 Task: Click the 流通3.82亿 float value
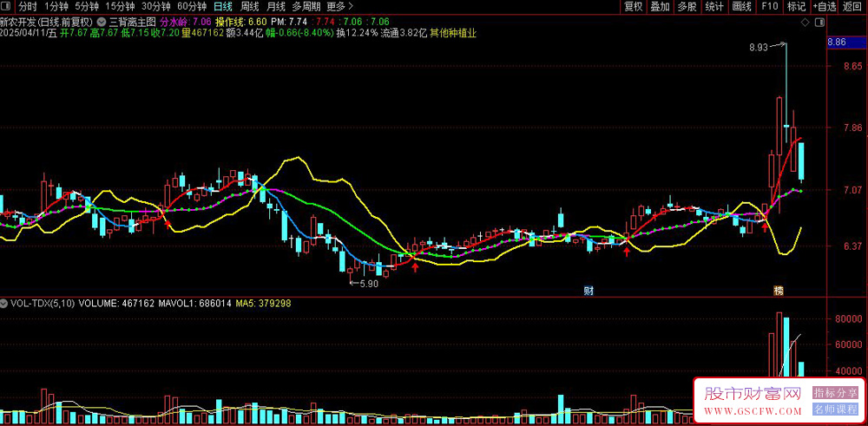(x=404, y=33)
